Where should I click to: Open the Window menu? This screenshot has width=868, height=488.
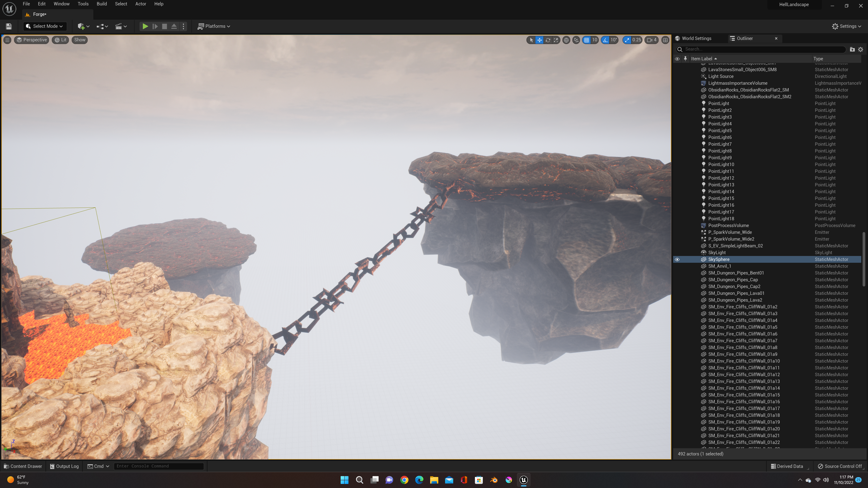point(62,4)
